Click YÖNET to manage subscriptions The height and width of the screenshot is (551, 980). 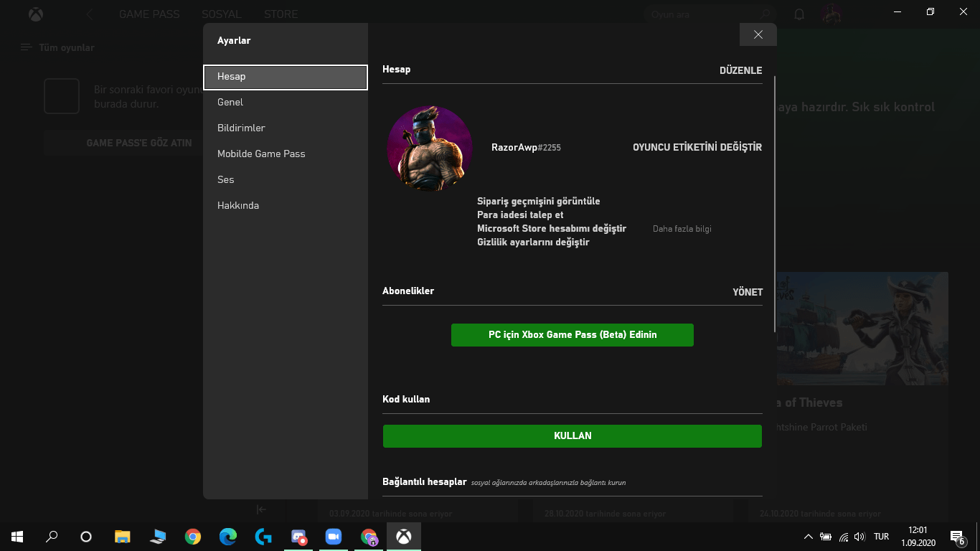[748, 292]
